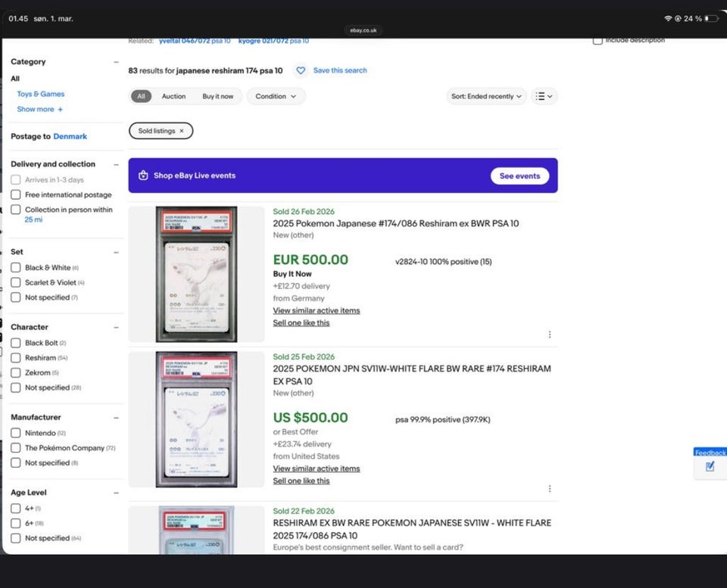Screen dimensions: 727x588
Task: Collapse the Category section
Action: (x=116, y=62)
